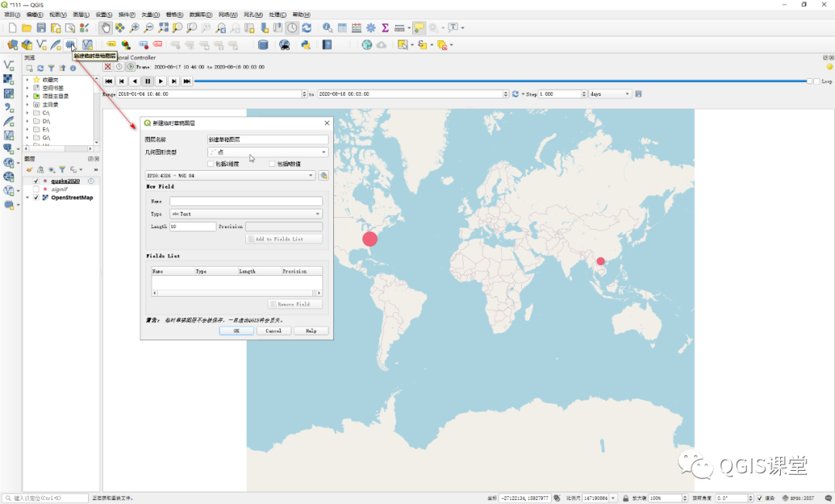This screenshot has width=835, height=504.
Task: Toggle the render checkbox in status bar
Action: pyautogui.click(x=760, y=498)
